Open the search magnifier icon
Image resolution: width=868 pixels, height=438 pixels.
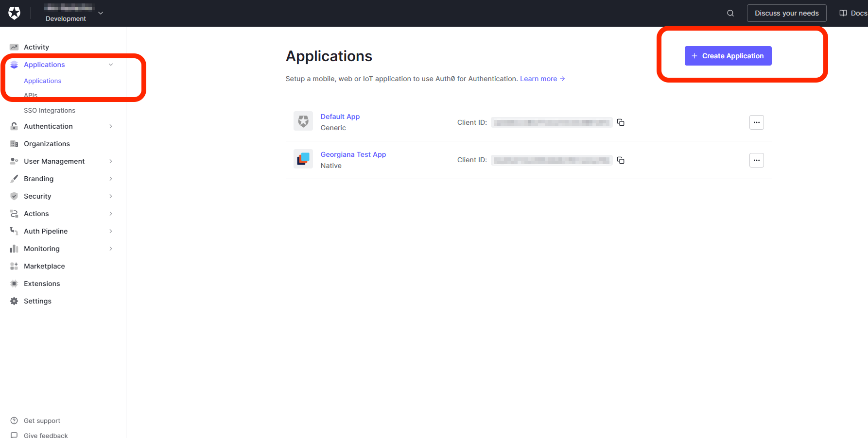tap(730, 13)
